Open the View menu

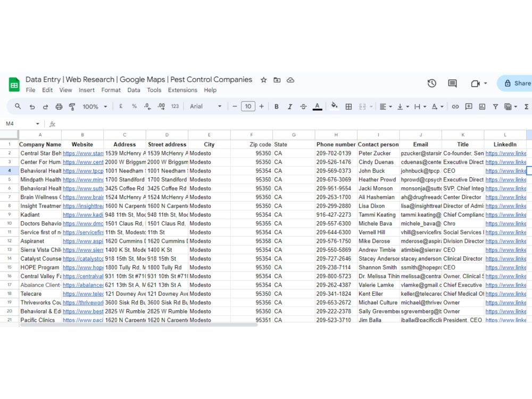click(x=65, y=90)
